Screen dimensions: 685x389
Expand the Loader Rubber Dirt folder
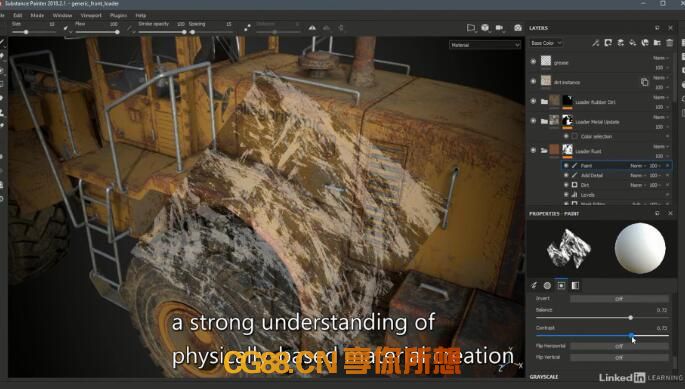544,101
